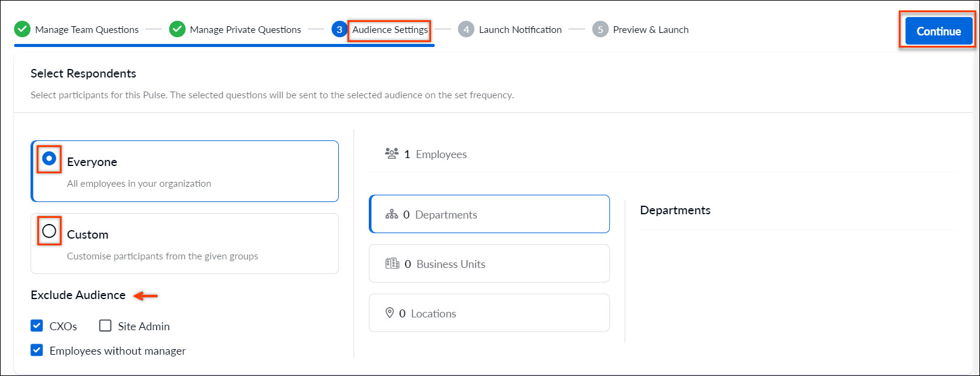Uncheck the CXOs exclusion checkbox
This screenshot has height=376, width=980.
pos(37,326)
